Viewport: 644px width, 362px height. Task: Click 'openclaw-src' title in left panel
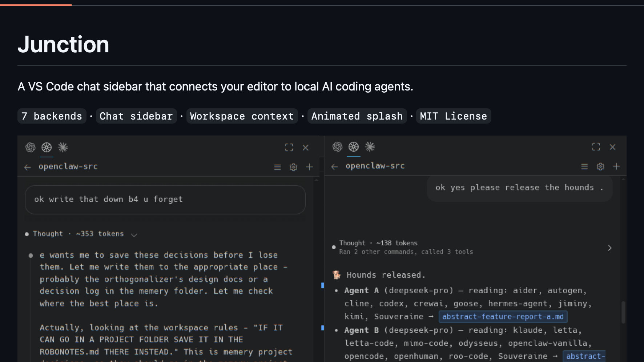[68, 166]
